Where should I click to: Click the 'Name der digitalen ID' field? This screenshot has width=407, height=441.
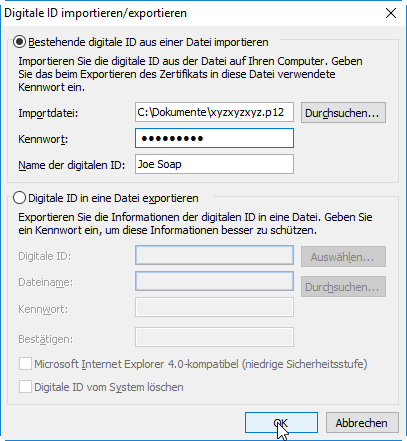tap(214, 164)
